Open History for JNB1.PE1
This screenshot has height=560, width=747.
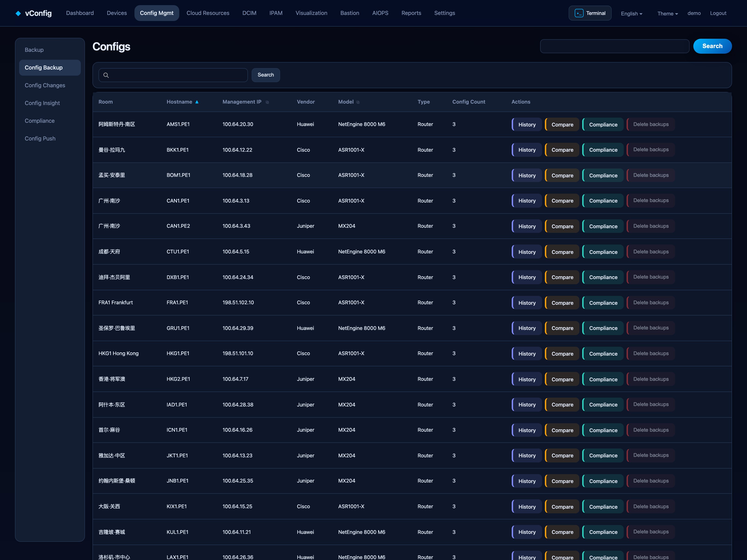pos(526,481)
